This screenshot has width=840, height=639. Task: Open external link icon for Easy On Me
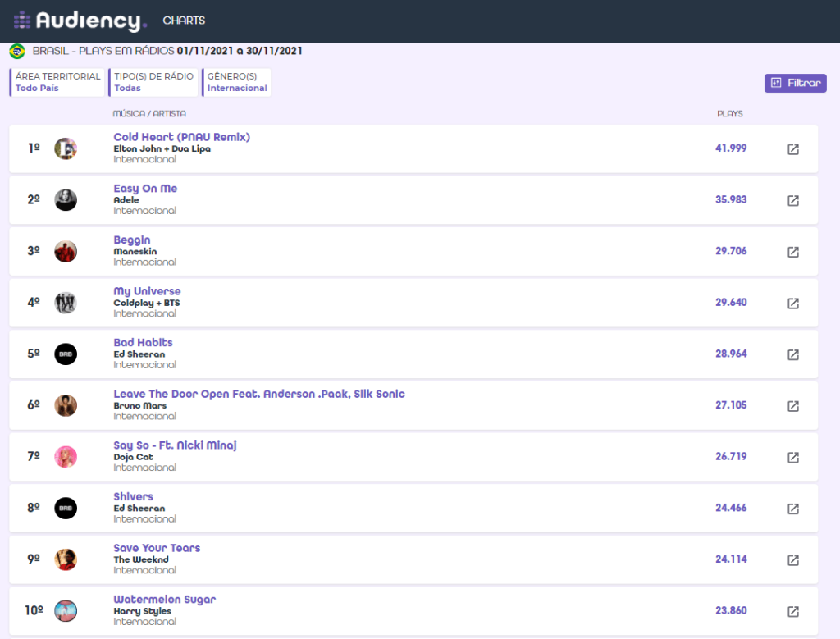tap(793, 200)
